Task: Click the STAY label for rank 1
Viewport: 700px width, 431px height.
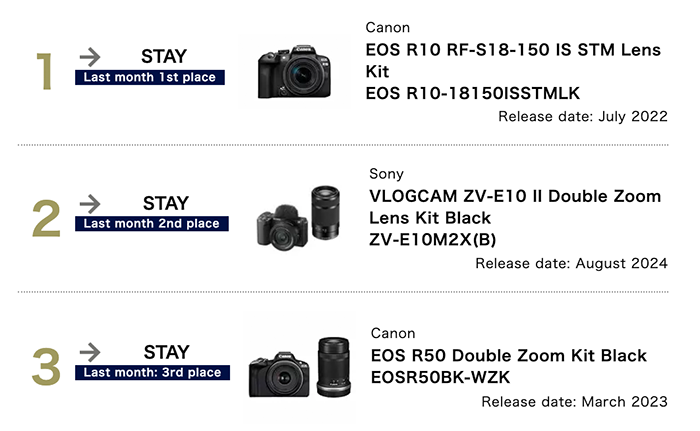Action: (162, 56)
